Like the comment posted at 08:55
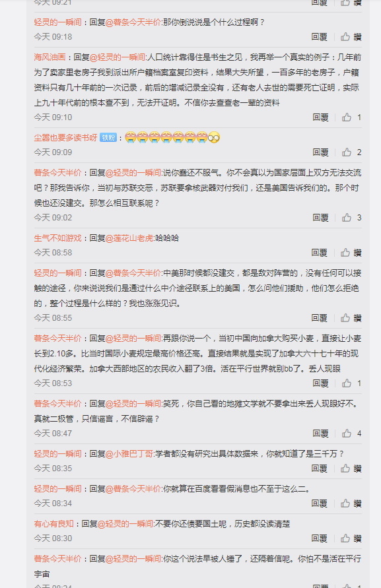Viewport: 381px width, 588px height. (345, 317)
